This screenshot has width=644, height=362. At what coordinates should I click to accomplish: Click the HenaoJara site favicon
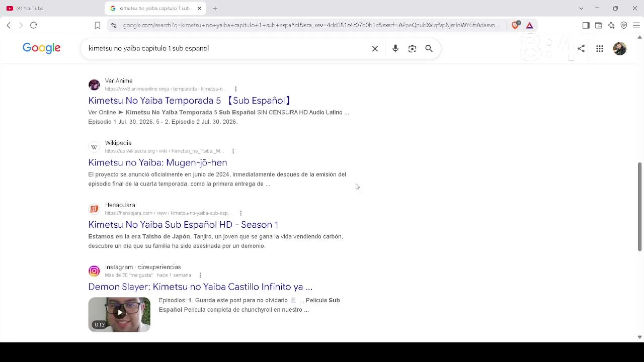94,209
